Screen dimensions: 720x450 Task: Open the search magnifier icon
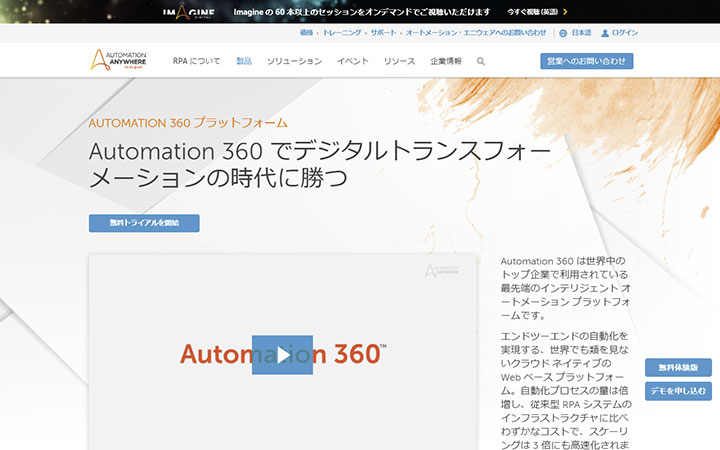coord(480,61)
